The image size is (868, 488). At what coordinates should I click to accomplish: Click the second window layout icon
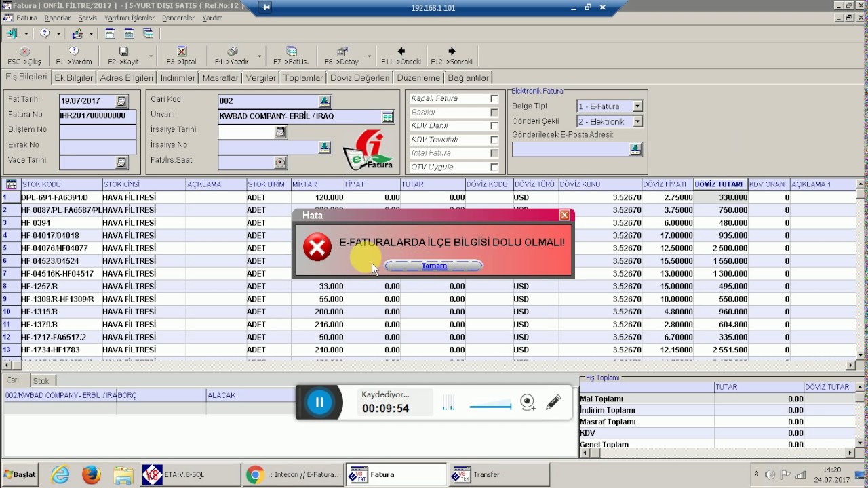tap(129, 33)
